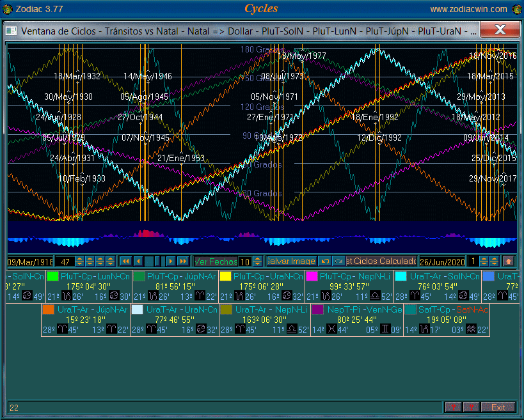Click the second red question mark help icon
524x420 pixels.
coord(471,407)
